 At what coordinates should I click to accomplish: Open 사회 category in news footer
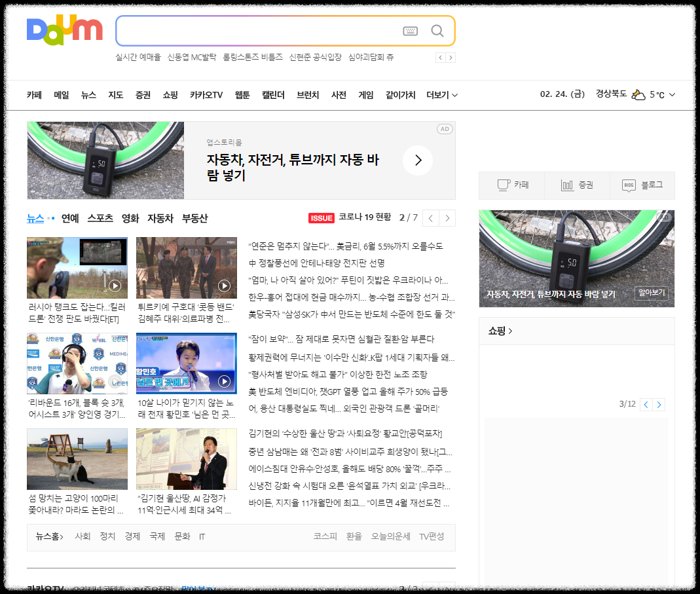83,536
